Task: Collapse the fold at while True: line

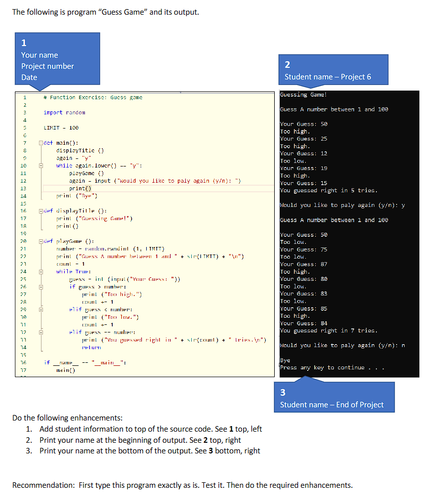Action: [41, 272]
